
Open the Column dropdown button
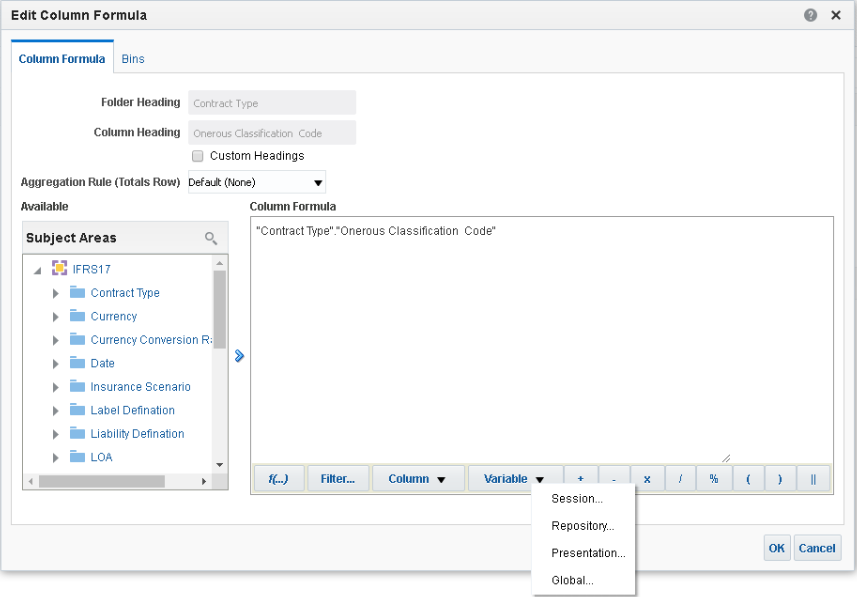(418, 479)
